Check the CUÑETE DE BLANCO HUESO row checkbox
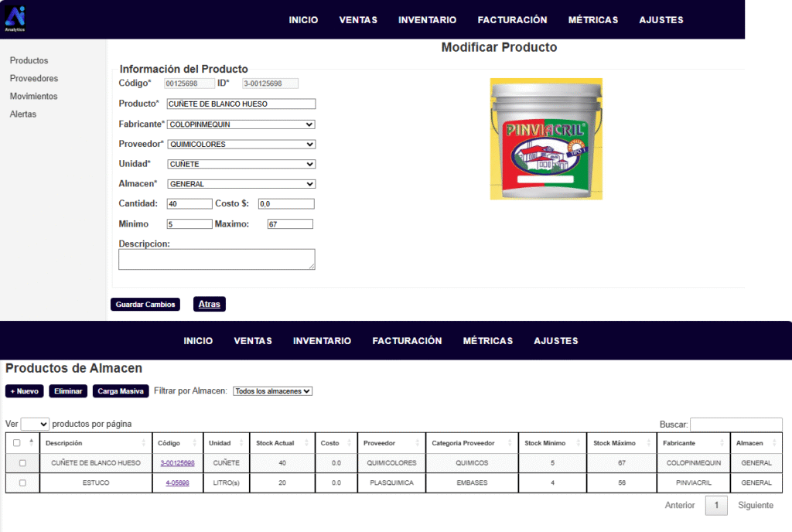The height and width of the screenshot is (532, 792). coord(22,463)
